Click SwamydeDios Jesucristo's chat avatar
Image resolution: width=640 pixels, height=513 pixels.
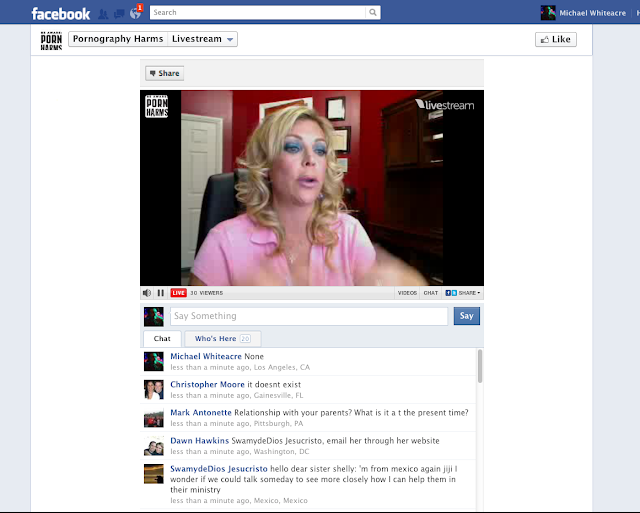154,474
